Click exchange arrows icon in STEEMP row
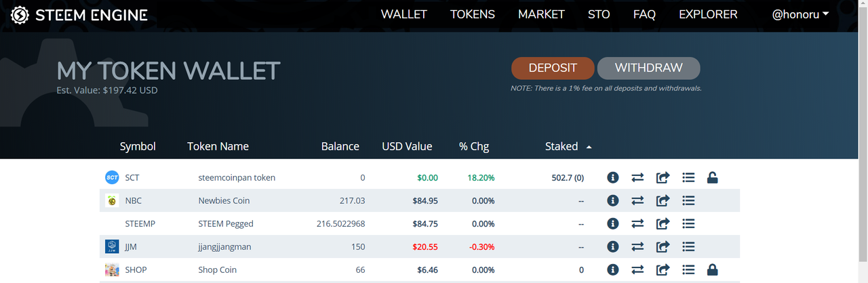Viewport: 868px width, 283px height. pyautogui.click(x=637, y=223)
